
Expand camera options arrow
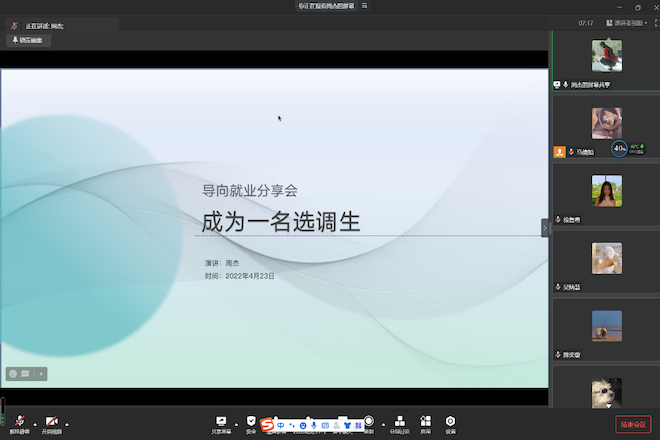click(68, 422)
